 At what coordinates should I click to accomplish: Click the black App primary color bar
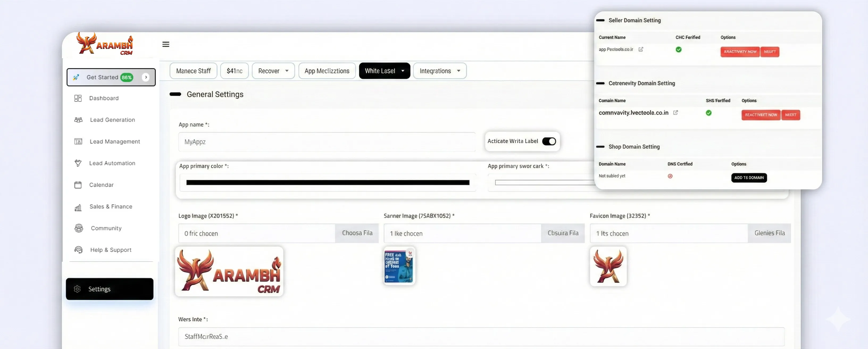coord(328,182)
